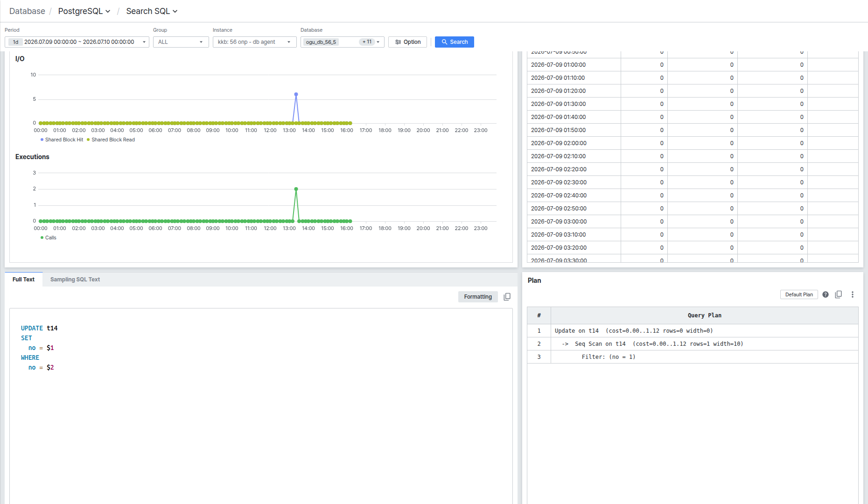The image size is (868, 504).
Task: Toggle Shared Block Read legend series
Action: click(111, 140)
